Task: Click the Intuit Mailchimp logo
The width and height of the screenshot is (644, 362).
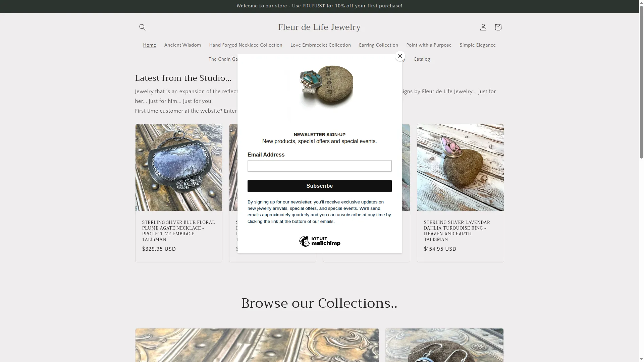Action: tap(320, 241)
